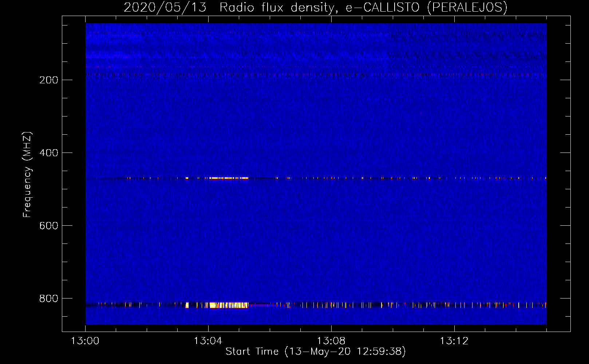Click the 13:00 time tick label
This screenshot has width=589, height=364.
coord(85,341)
